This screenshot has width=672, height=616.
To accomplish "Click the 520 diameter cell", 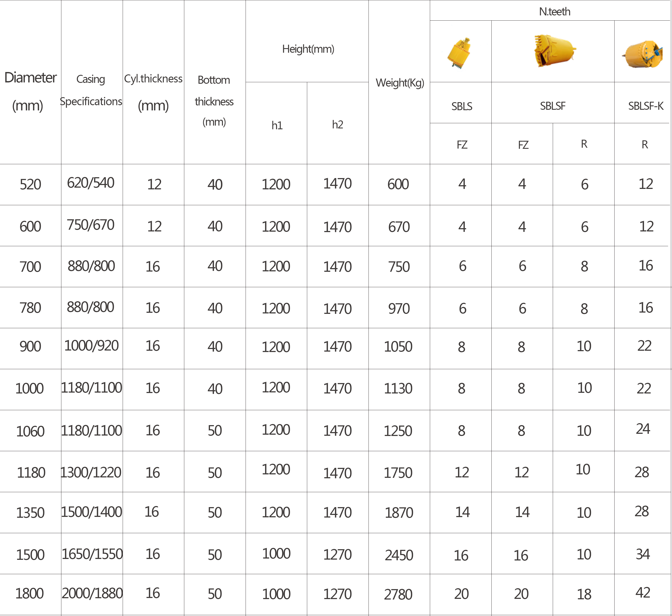I will point(30,184).
